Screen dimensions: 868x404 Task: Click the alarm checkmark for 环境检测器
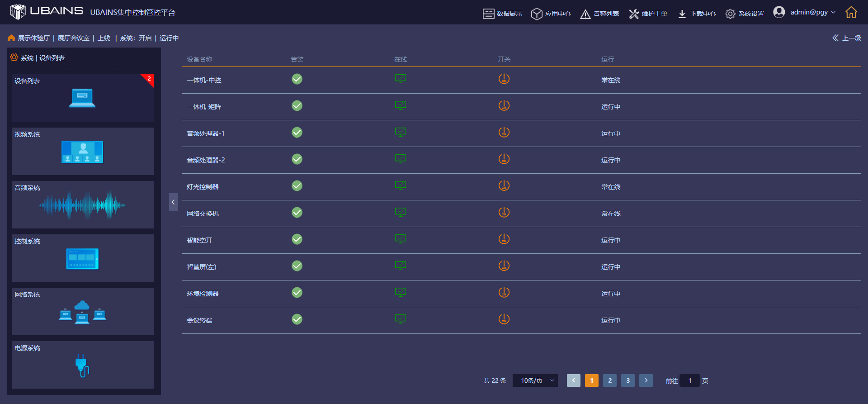click(297, 293)
